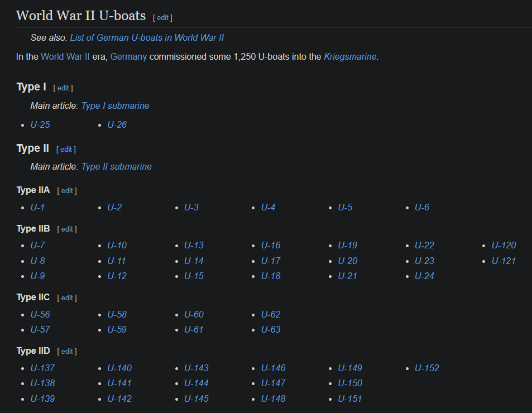The image size is (532, 413).
Task: Open the World War II article link
Action: [65, 56]
